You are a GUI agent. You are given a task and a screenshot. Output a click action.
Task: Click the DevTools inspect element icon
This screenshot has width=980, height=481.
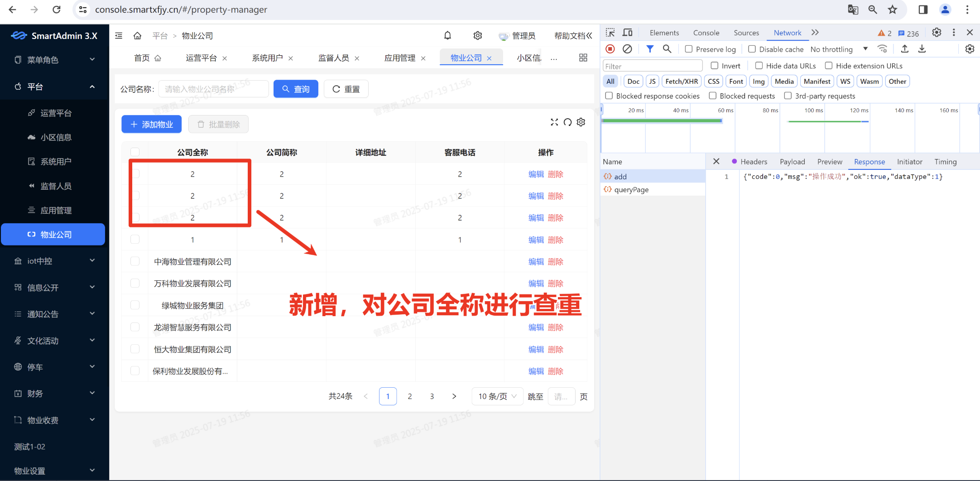pos(610,33)
